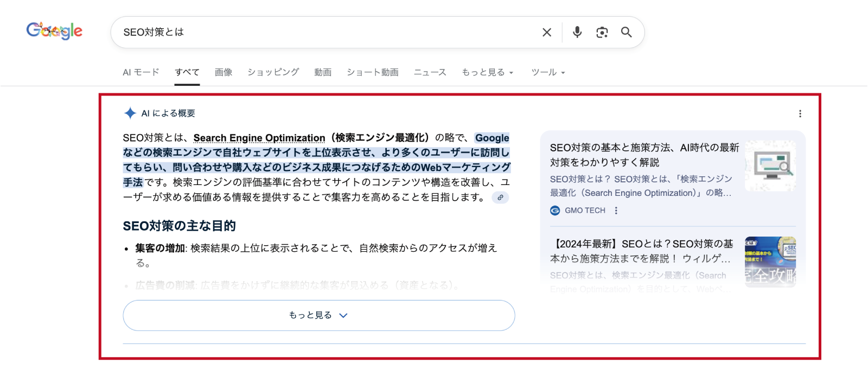
Task: Open AI overview three-dot options menu
Action: (800, 113)
